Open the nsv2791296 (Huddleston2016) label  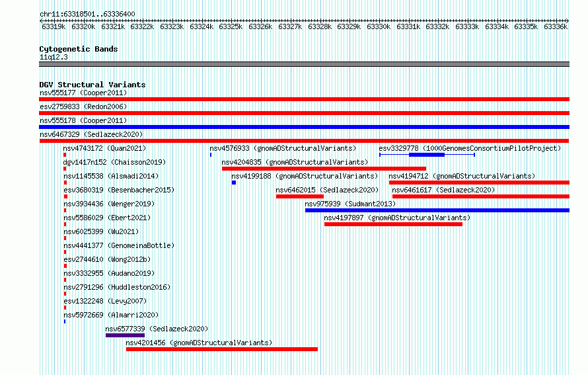point(117,287)
